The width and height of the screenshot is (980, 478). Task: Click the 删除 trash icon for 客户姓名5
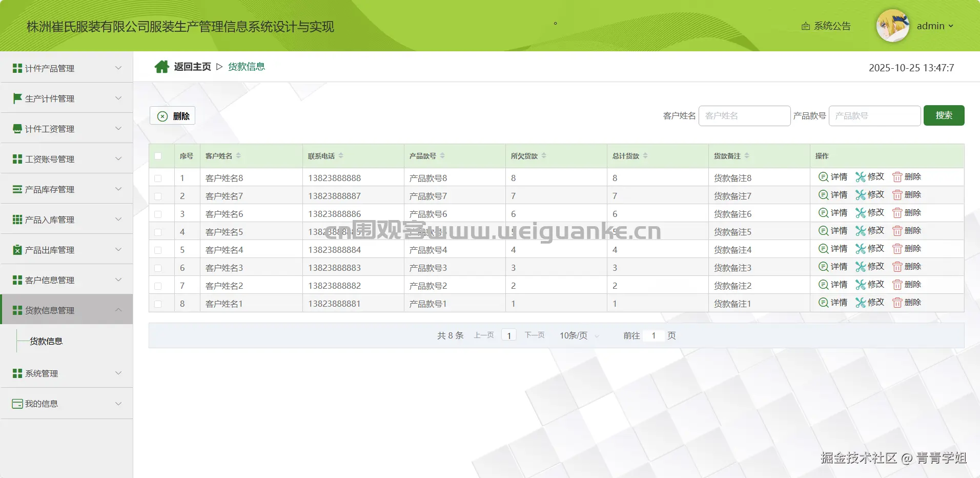tap(897, 231)
